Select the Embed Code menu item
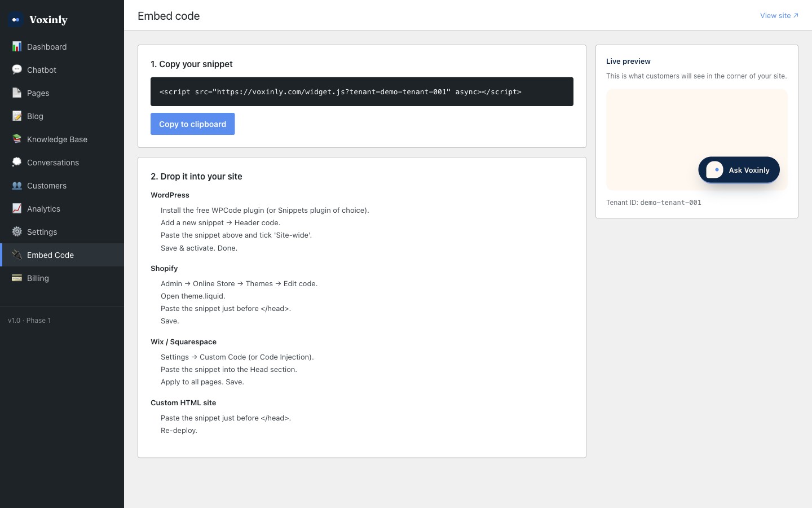This screenshot has width=812, height=508. point(62,255)
